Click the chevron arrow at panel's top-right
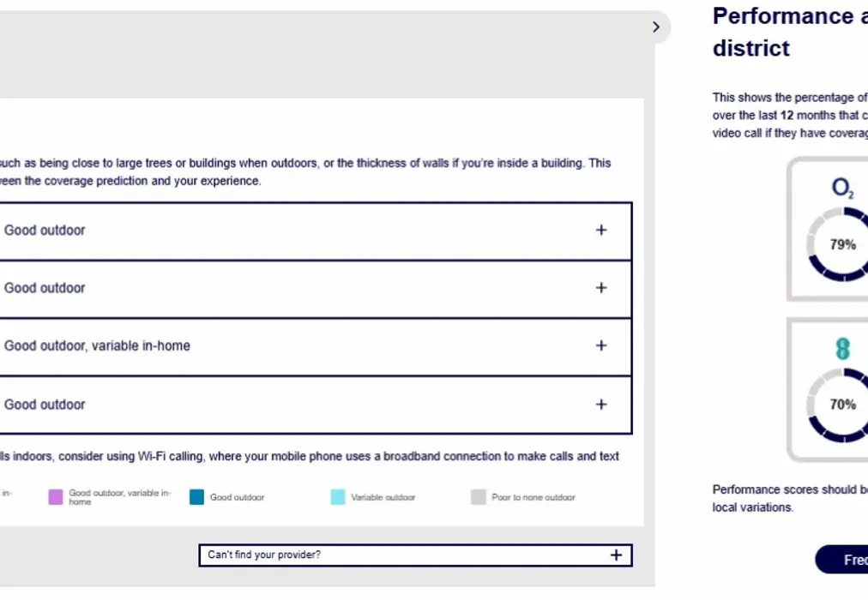Screen dimensions: 868x600 pyautogui.click(x=656, y=27)
